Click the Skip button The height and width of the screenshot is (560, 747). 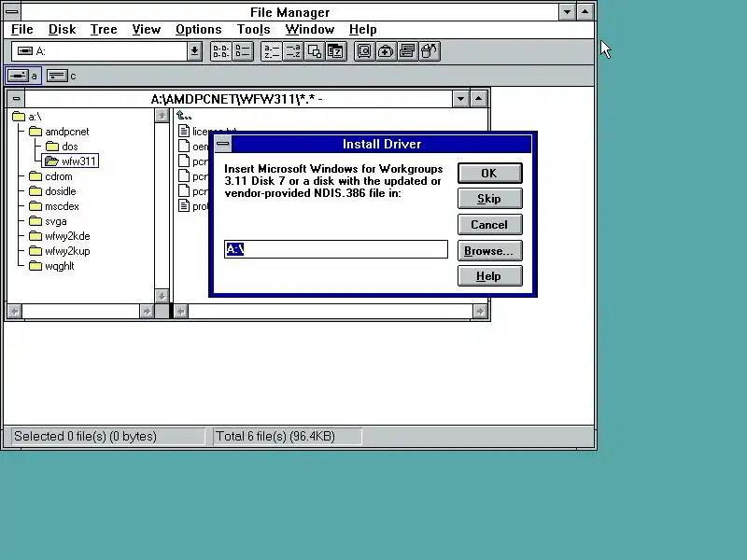(x=489, y=199)
